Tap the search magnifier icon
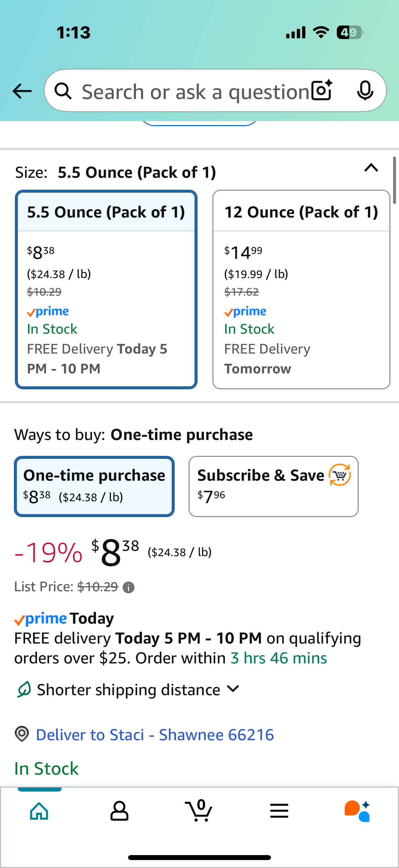 [63, 91]
